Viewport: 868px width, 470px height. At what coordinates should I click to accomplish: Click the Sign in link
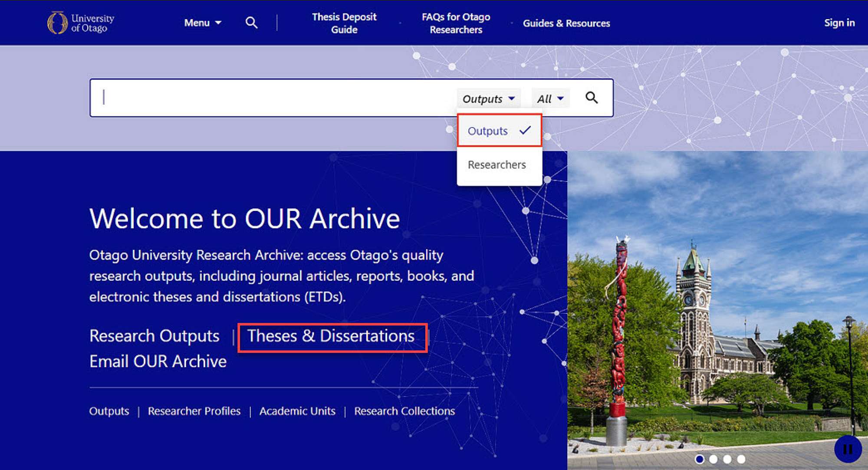coord(839,23)
